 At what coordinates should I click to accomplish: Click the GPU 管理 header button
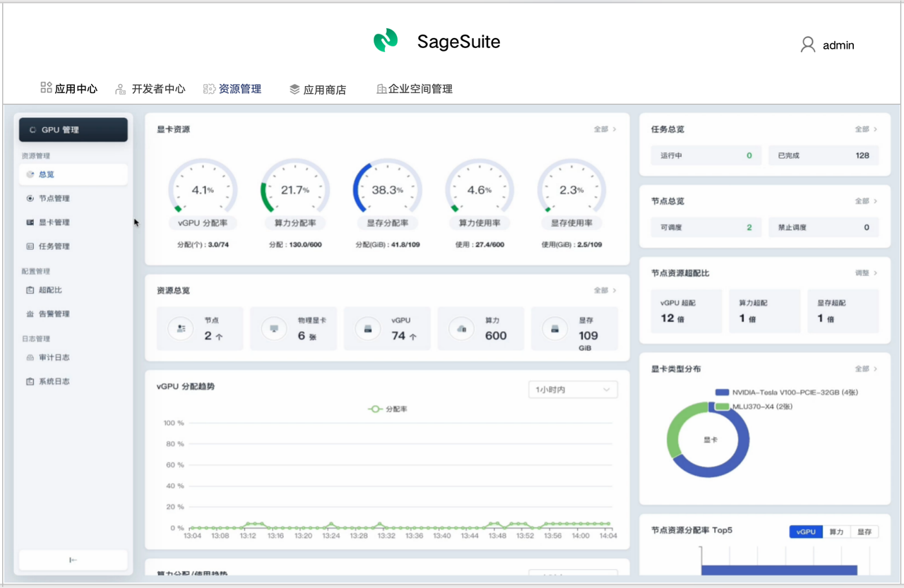coord(73,130)
